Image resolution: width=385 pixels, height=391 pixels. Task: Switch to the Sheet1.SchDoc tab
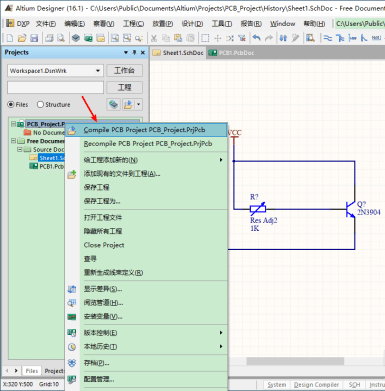(179, 53)
